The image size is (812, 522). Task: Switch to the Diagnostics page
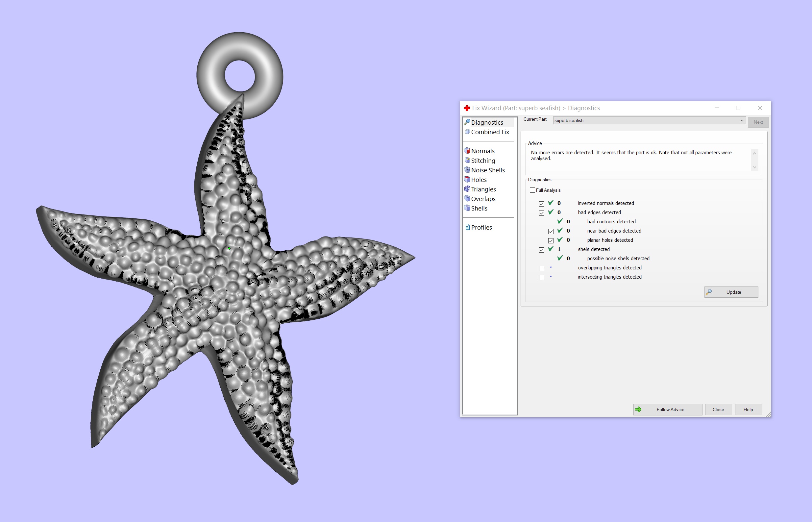tap(487, 122)
